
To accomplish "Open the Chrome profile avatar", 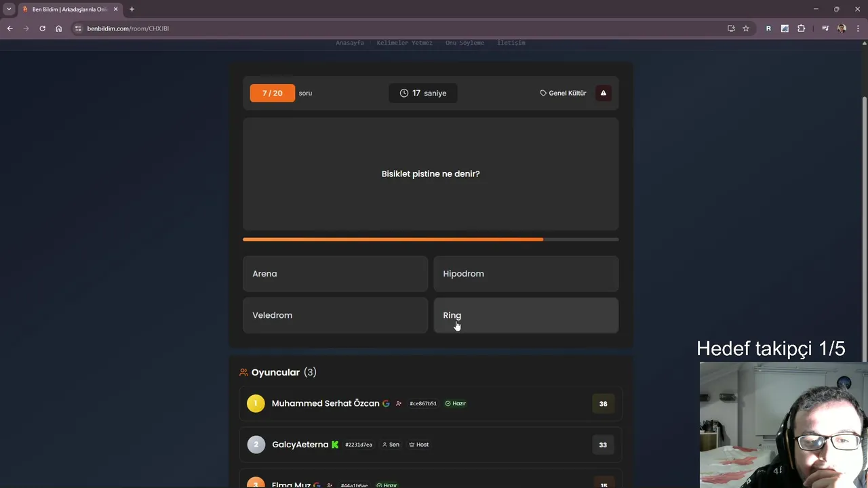I will (842, 28).
